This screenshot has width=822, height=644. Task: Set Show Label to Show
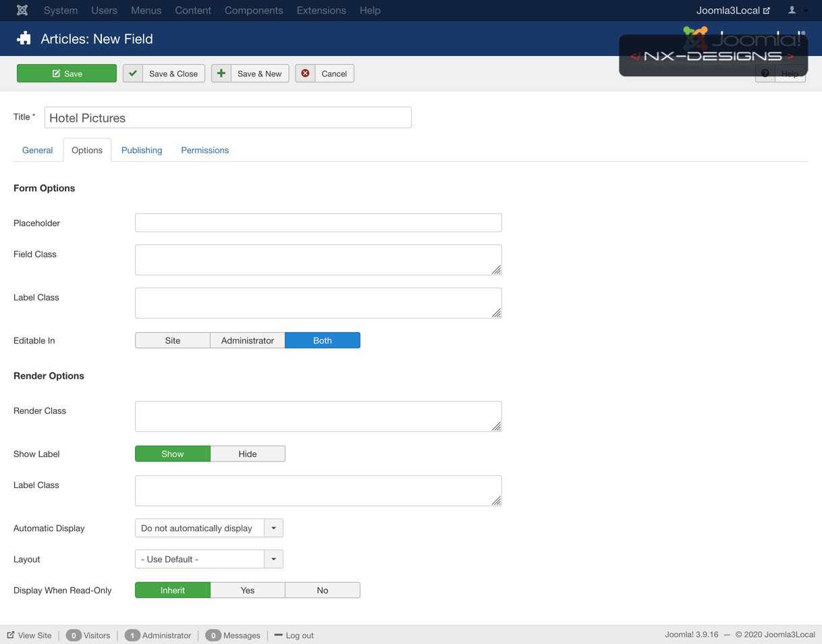click(173, 454)
